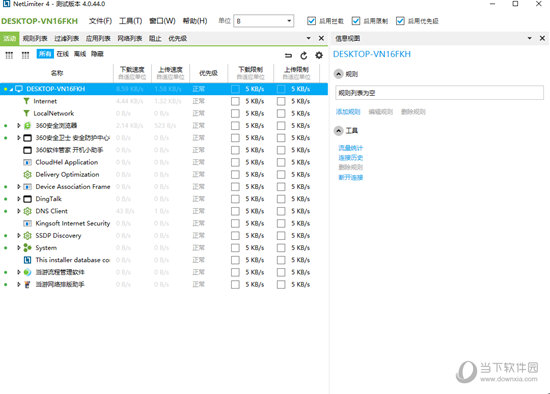Click the second column-layout icon in toolbar
The width and height of the screenshot is (550, 394).
coord(25,55)
